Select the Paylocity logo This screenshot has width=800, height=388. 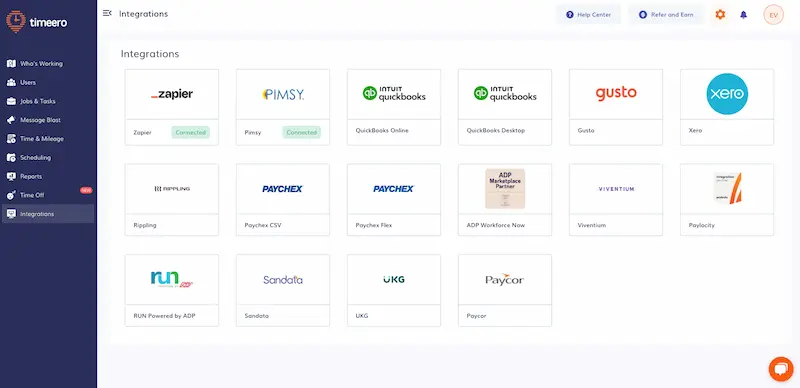pyautogui.click(x=727, y=188)
